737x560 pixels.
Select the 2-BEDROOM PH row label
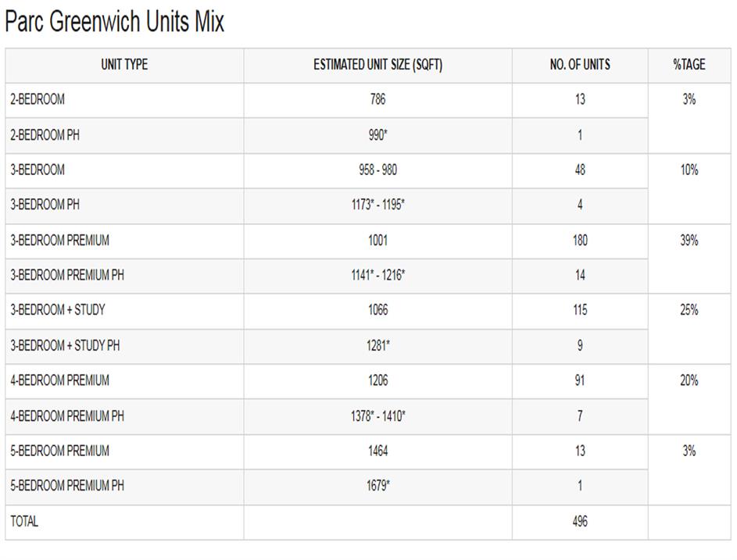pos(45,135)
